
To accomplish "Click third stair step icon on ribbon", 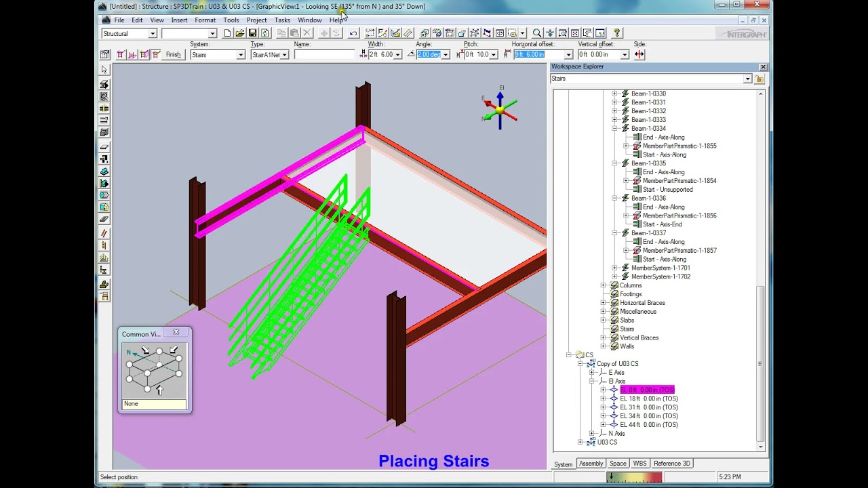I will (x=144, y=55).
